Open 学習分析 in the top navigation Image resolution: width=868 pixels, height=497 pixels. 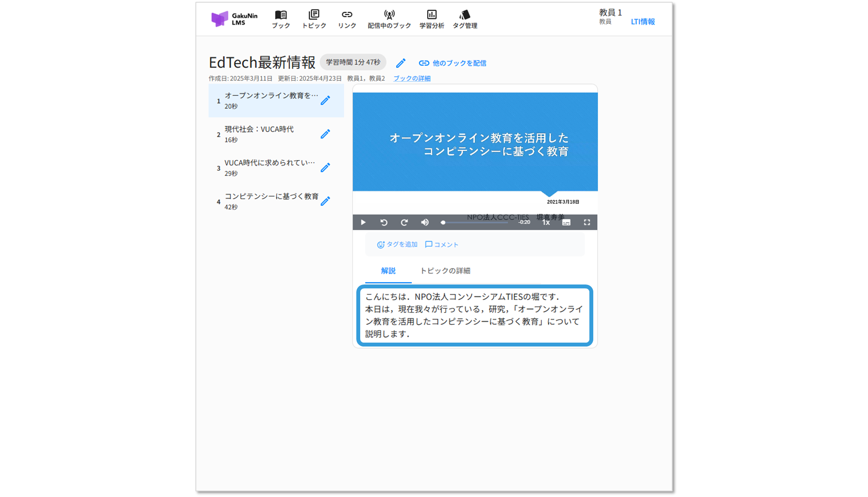coord(431,20)
